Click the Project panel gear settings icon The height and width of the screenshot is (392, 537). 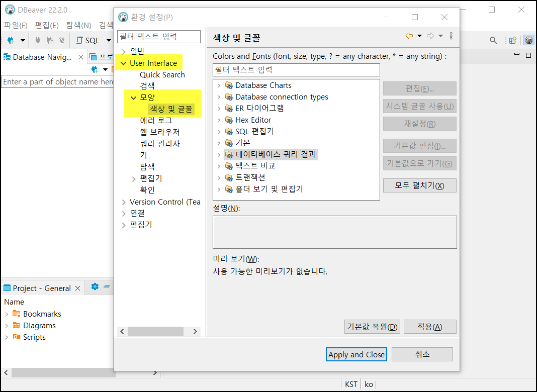click(95, 286)
